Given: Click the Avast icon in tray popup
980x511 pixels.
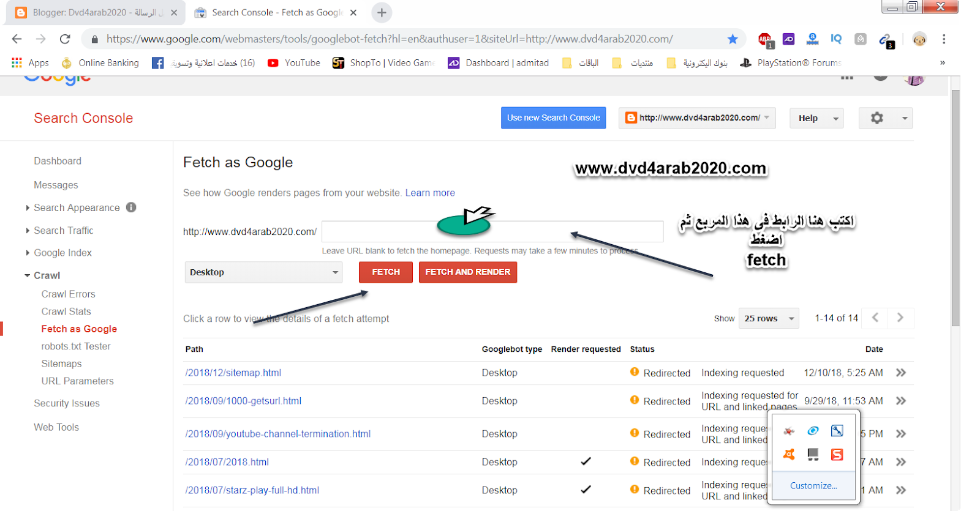Looking at the screenshot, I should click(x=789, y=454).
